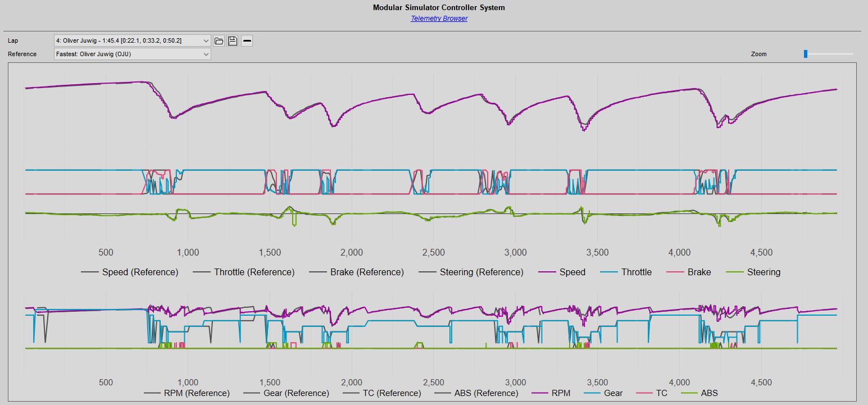Toggle Speed (Reference) series in legend
This screenshot has width=868, height=405.
click(x=130, y=272)
